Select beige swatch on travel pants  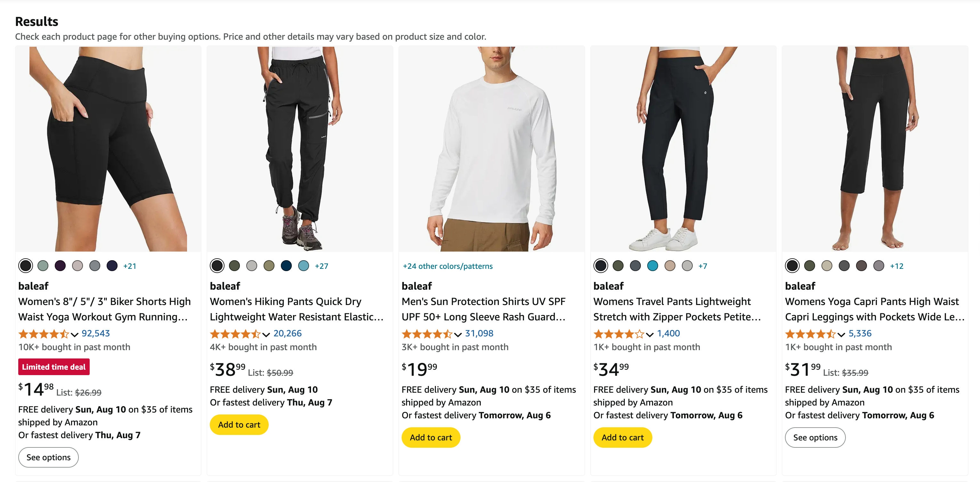(670, 266)
